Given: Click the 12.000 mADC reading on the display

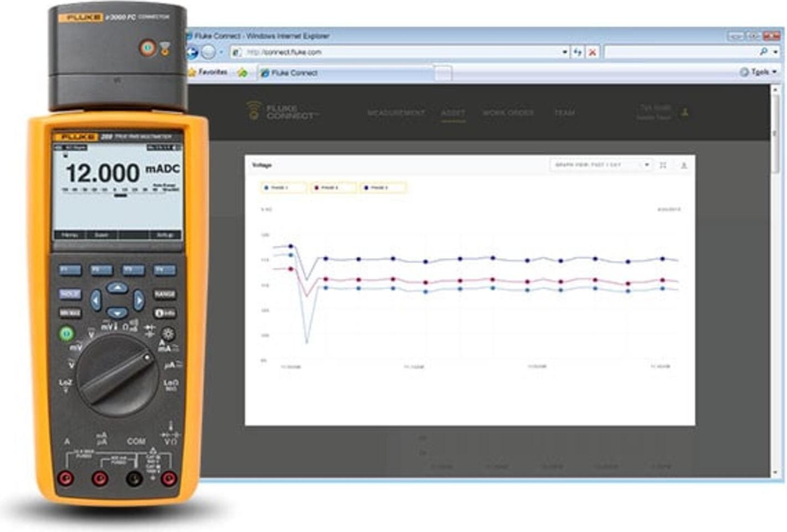Looking at the screenshot, I should 123,173.
